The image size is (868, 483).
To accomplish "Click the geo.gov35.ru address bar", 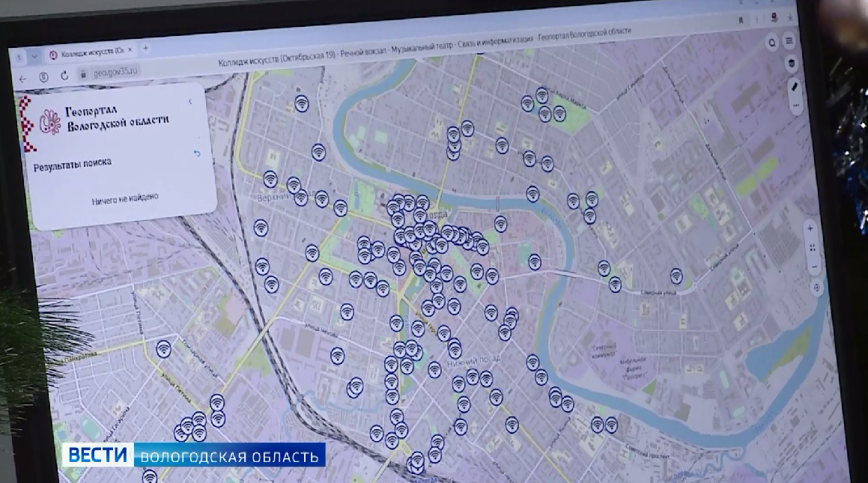I will (116, 73).
